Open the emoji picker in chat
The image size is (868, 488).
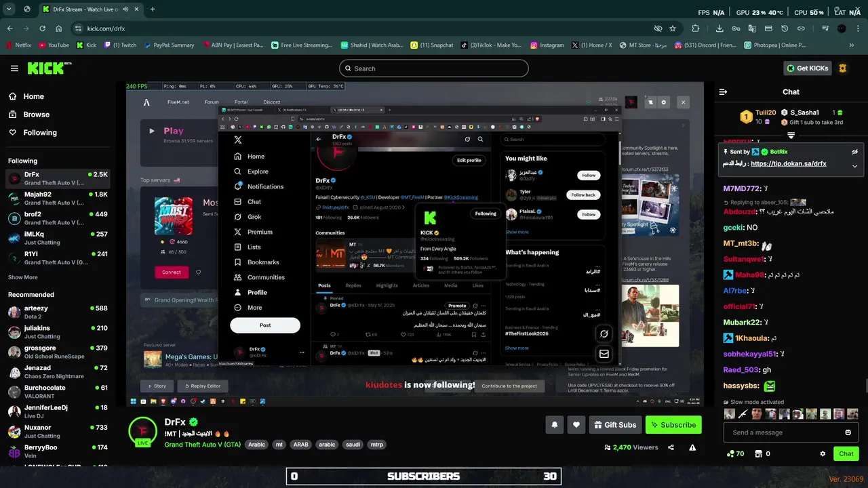(848, 432)
